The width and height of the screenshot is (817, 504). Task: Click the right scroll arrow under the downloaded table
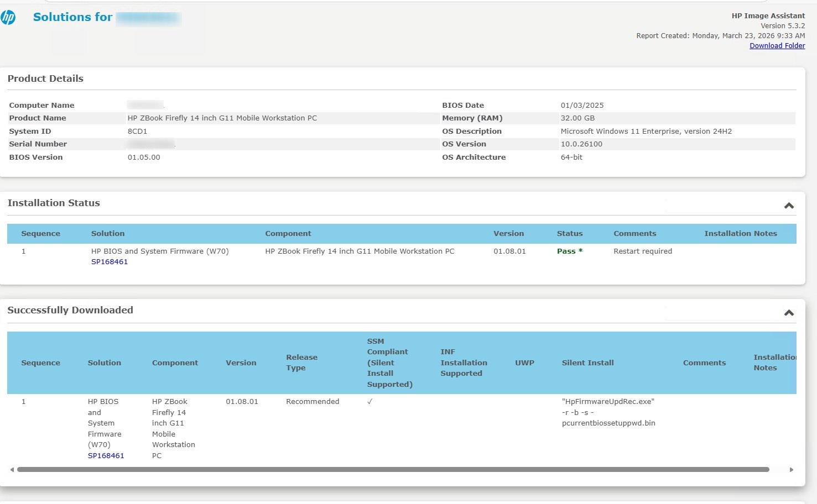coord(792,469)
